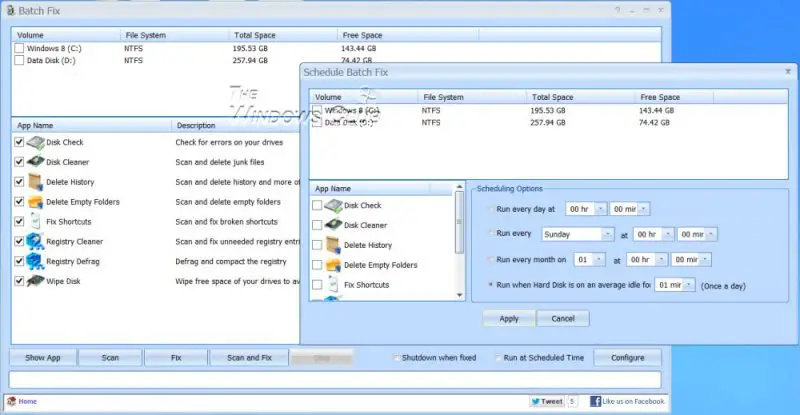This screenshot has width=800, height=415.
Task: Click the Disk Cleaner icon in Schedule dialog
Action: [x=333, y=225]
